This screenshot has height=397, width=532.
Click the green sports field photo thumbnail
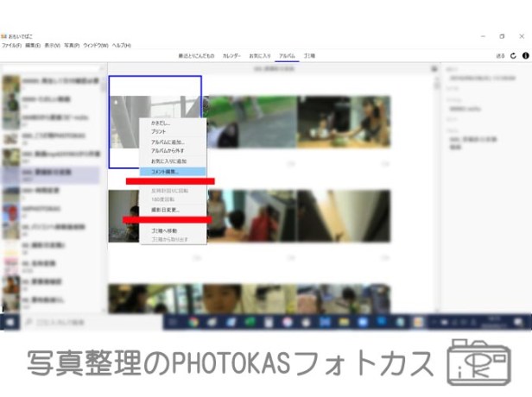point(251,122)
